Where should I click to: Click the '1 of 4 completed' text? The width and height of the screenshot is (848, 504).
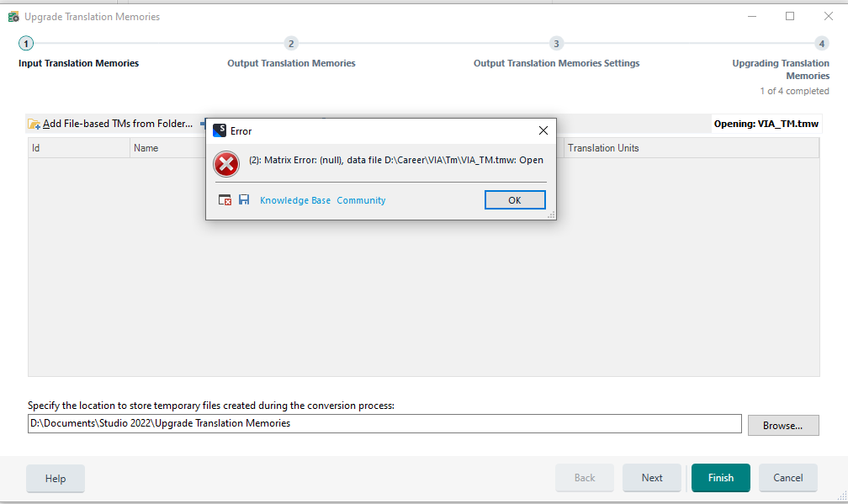pos(794,91)
